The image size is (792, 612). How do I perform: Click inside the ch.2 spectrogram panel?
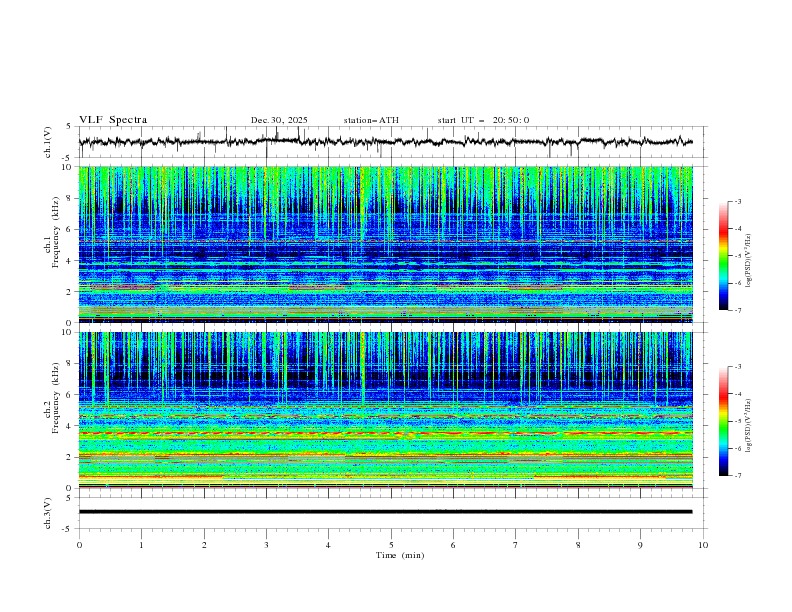pos(386,410)
